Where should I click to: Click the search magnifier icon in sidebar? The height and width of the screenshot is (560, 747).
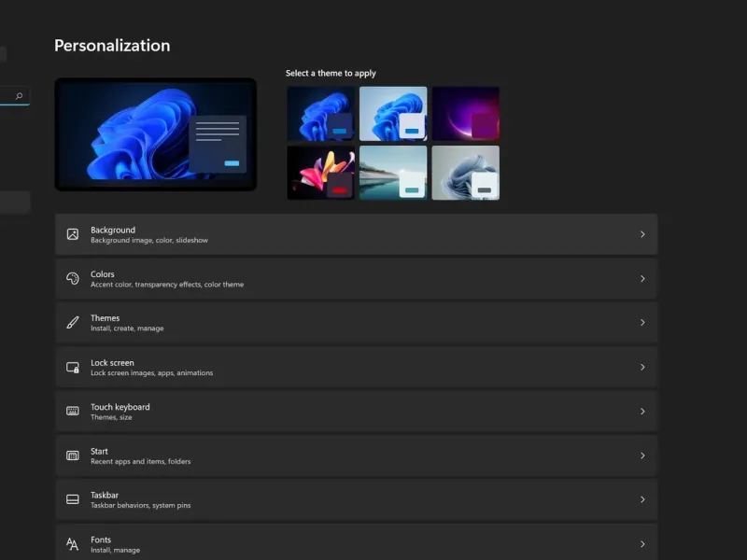pyautogui.click(x=19, y=96)
